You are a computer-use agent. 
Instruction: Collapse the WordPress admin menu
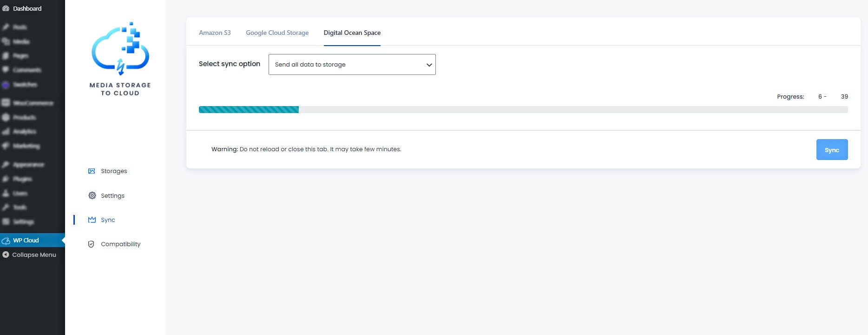pos(34,255)
